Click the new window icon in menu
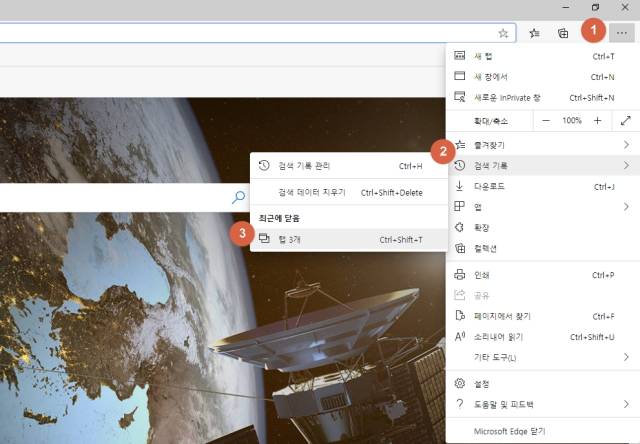The height and width of the screenshot is (444, 640). click(x=460, y=76)
